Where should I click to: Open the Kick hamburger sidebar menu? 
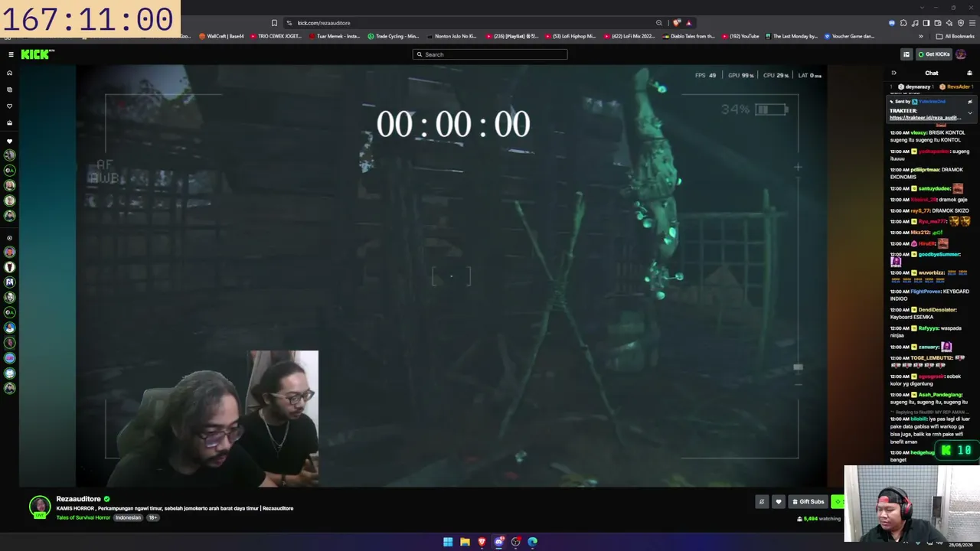click(x=11, y=54)
